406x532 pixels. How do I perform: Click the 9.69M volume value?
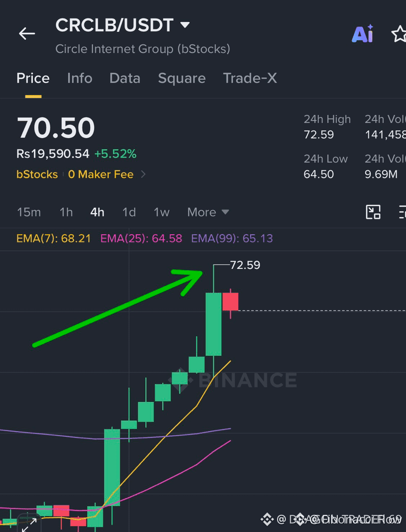tap(381, 174)
